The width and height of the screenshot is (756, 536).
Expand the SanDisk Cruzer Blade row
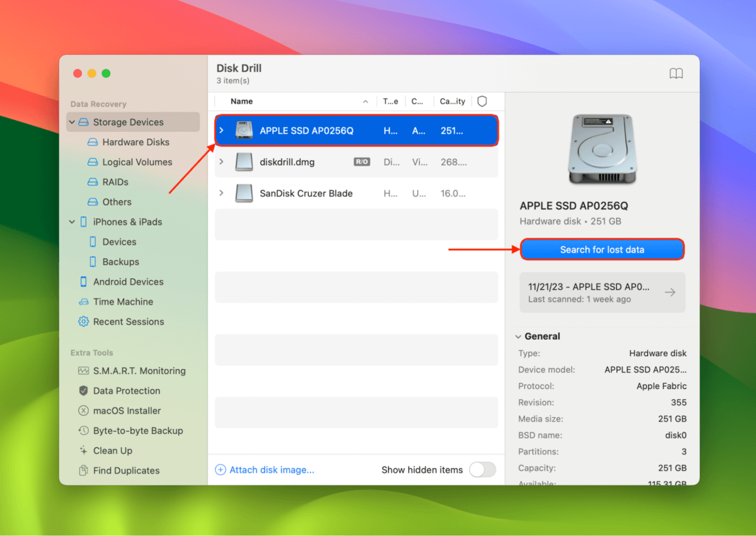(x=221, y=194)
